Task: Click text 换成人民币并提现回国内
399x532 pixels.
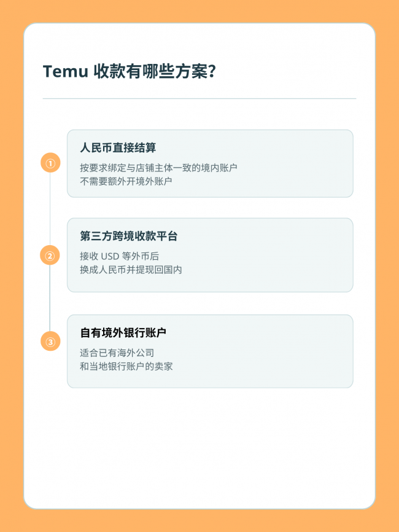Action: coord(131,270)
